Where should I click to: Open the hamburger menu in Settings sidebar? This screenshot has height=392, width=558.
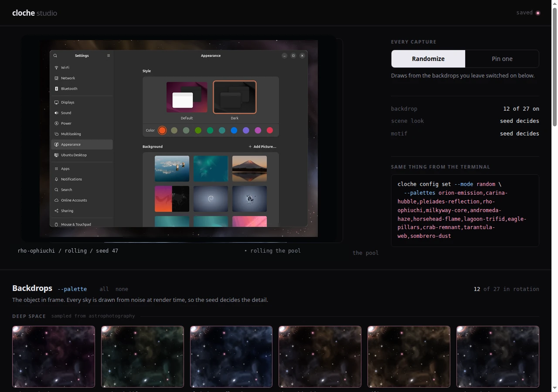click(x=109, y=56)
